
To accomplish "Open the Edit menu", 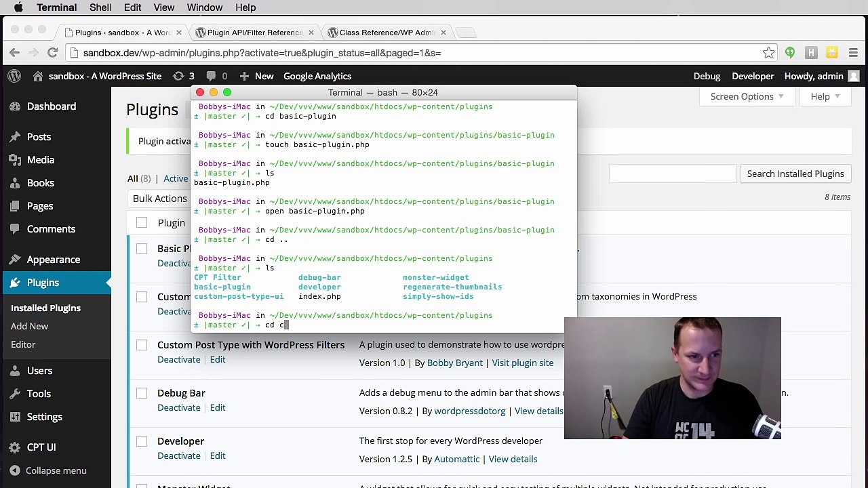I will [x=132, y=7].
